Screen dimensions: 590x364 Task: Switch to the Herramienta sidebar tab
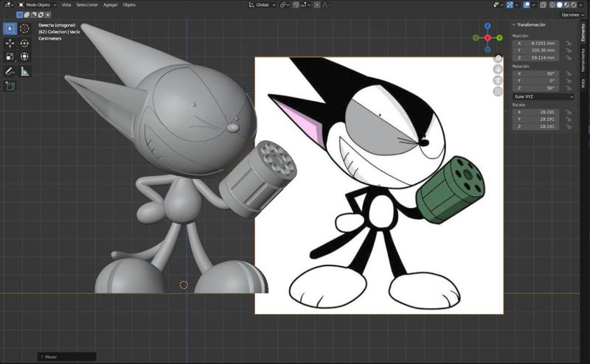[x=583, y=60]
